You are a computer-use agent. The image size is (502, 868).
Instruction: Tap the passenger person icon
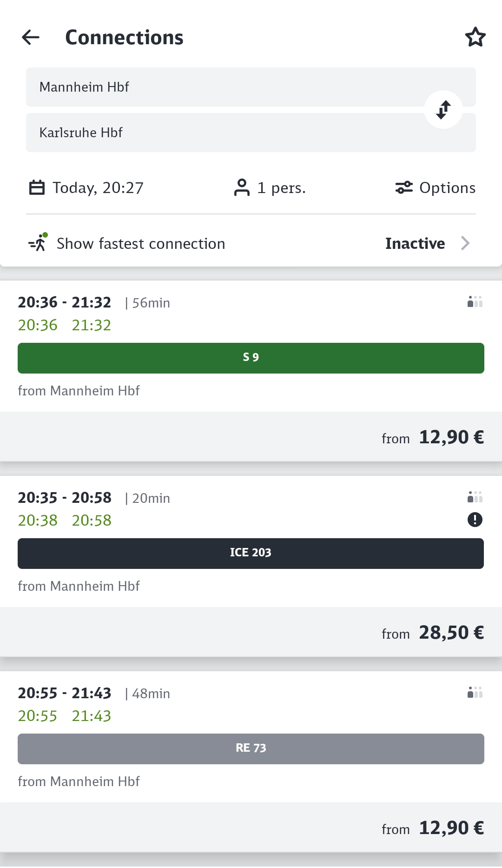click(x=242, y=188)
